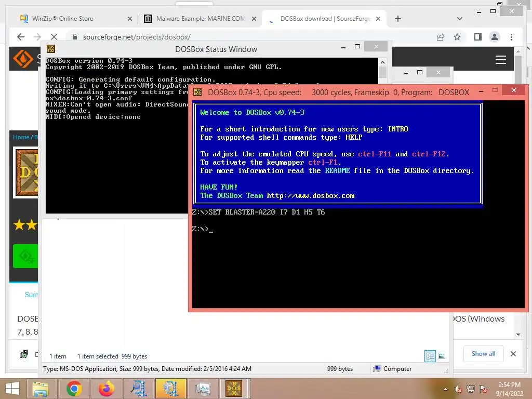
Task: Close the DOSBox download tab
Action: [378, 19]
